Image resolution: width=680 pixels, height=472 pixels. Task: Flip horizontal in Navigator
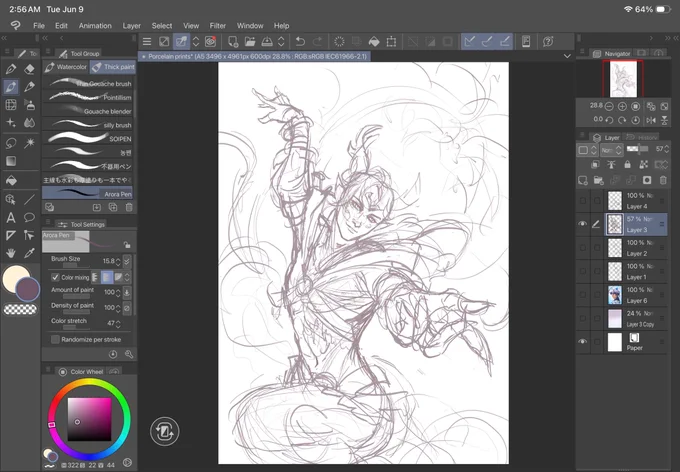tap(651, 120)
